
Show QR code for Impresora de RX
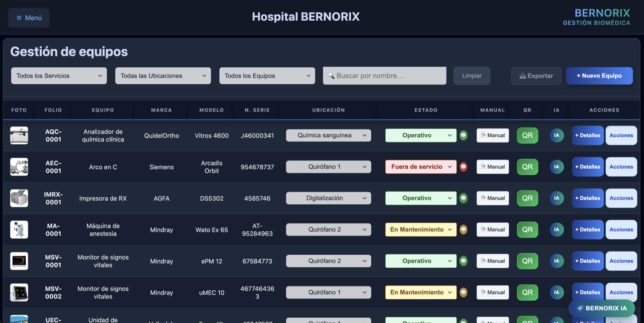tap(527, 198)
